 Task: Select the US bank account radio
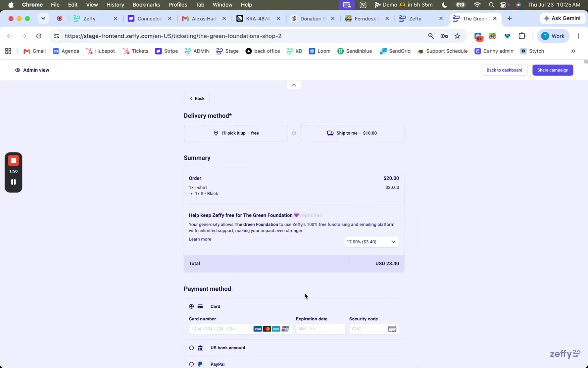pos(191,348)
